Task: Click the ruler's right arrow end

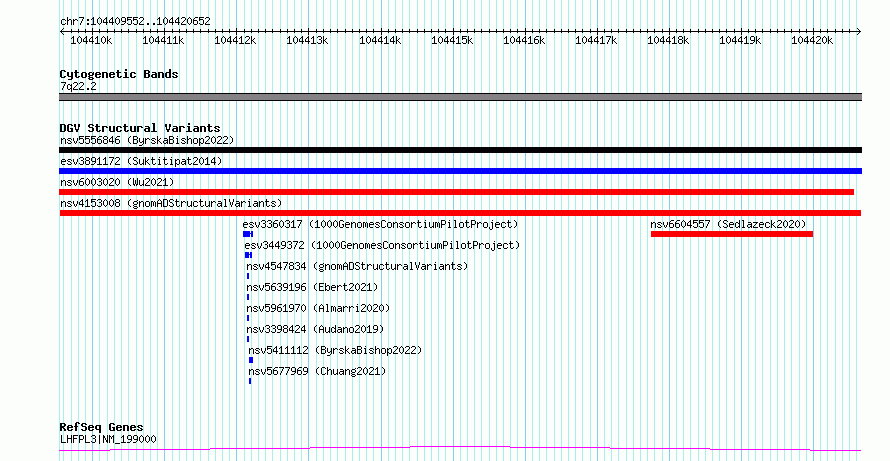Action: coord(859,32)
